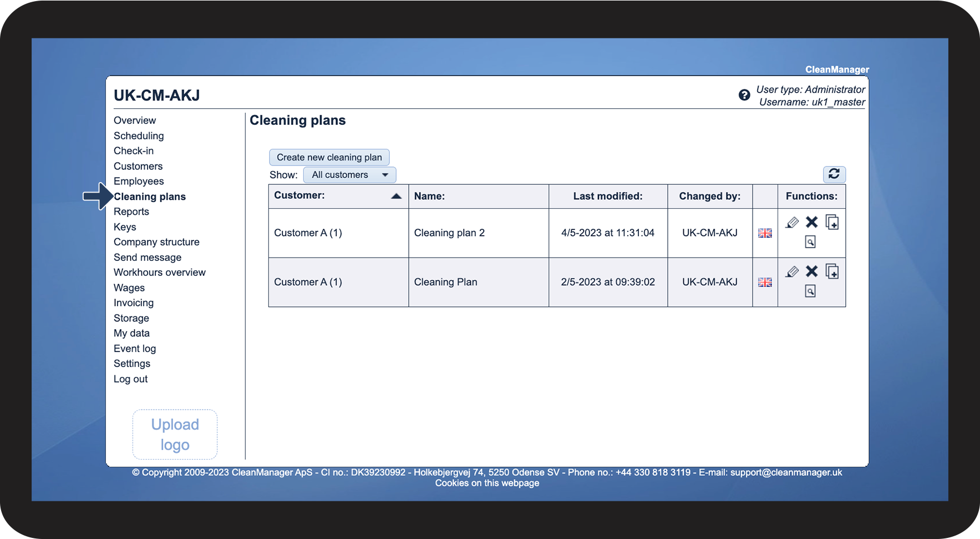
Task: Click the 2/5-2023 at 09:39:02 timestamp
Action: [608, 282]
